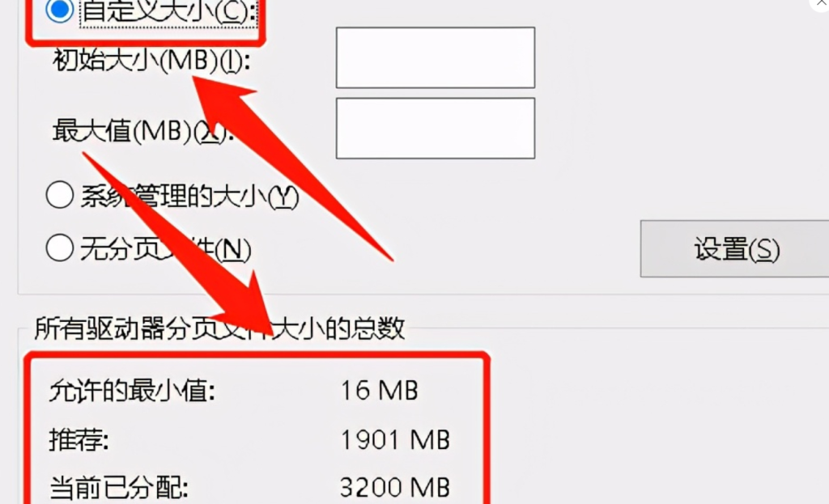Click the 当前已分配 label

(119, 487)
